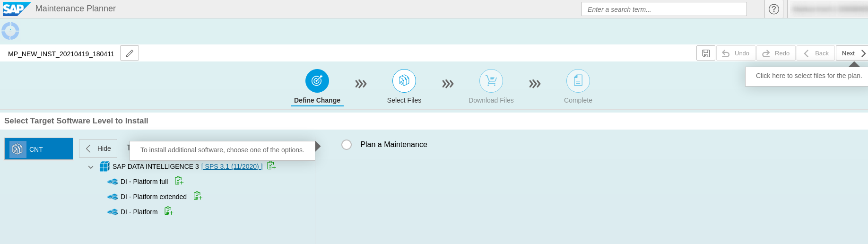Click Next to select files

pos(852,53)
